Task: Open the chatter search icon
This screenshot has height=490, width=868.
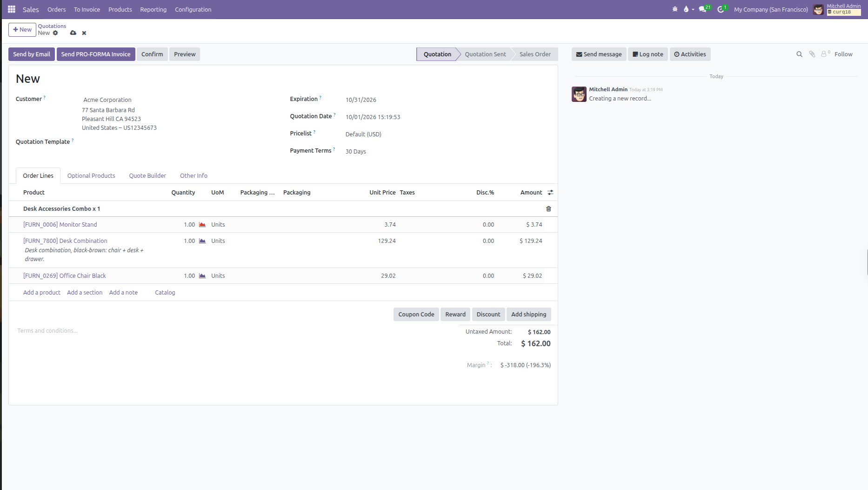Action: 799,54
